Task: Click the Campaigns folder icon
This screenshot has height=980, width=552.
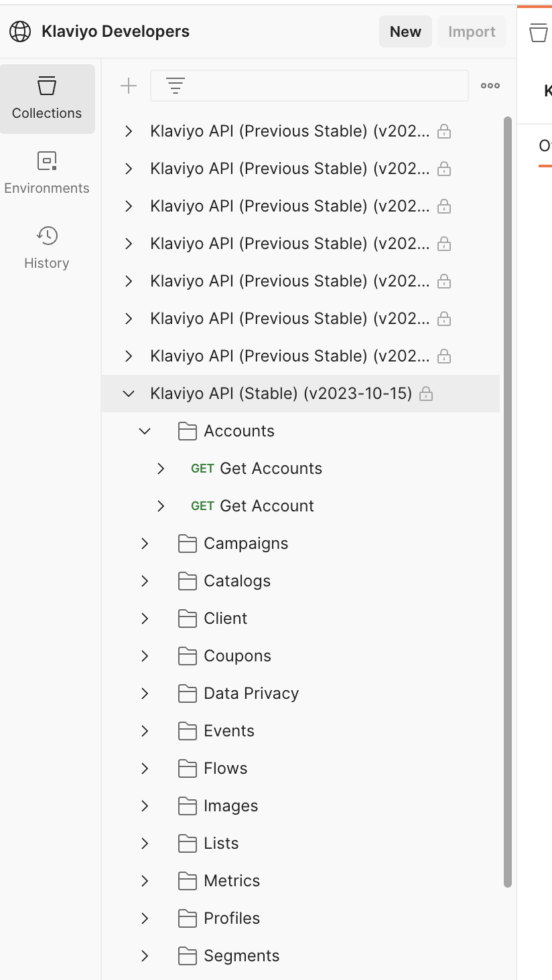Action: (188, 544)
